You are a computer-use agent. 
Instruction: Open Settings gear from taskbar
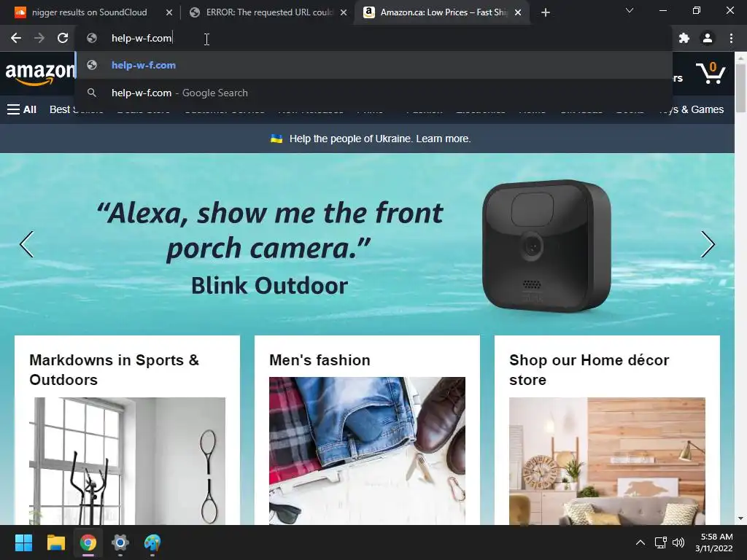(120, 542)
